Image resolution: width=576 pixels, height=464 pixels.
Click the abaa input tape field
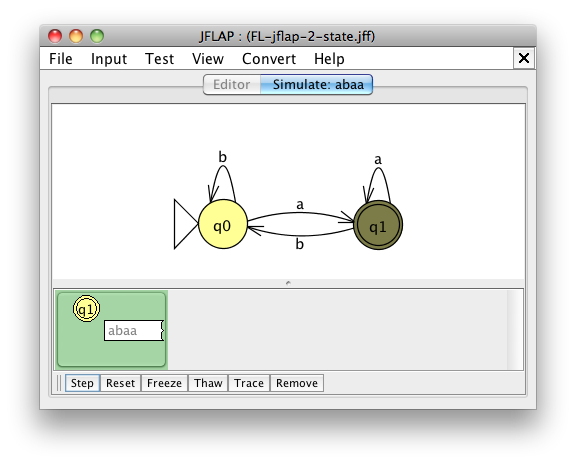tap(134, 331)
